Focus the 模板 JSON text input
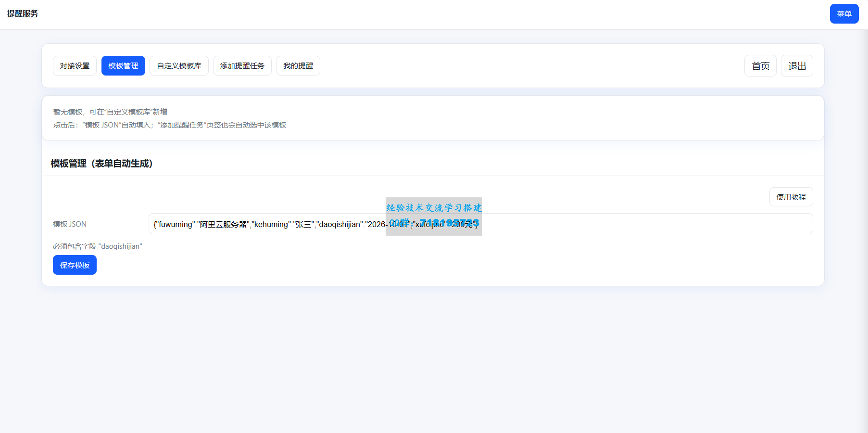 [625, 224]
